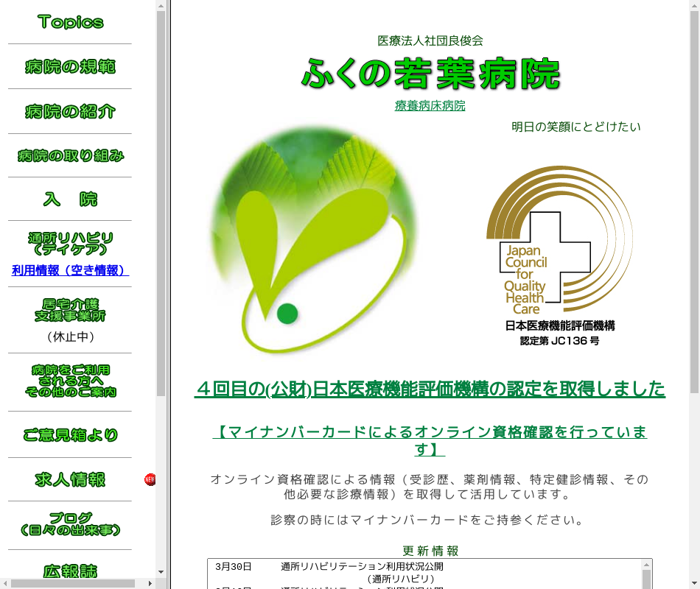700x589 pixels.
Task: Open 求人情報 recruitment page
Action: (70, 480)
